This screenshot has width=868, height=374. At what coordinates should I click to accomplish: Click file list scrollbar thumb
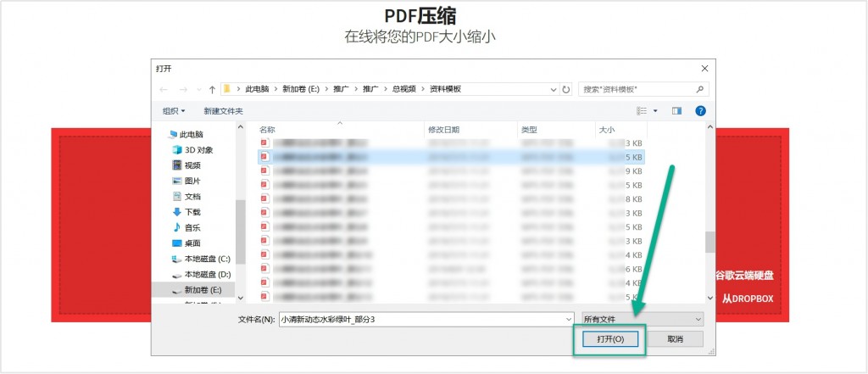(x=711, y=243)
